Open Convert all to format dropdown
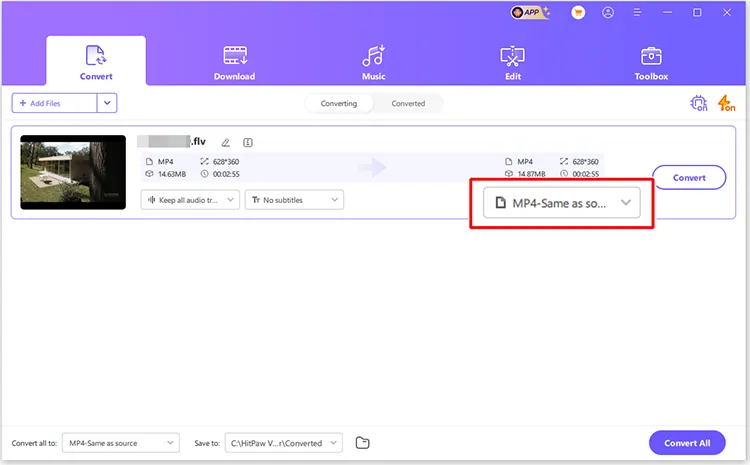 pos(121,443)
